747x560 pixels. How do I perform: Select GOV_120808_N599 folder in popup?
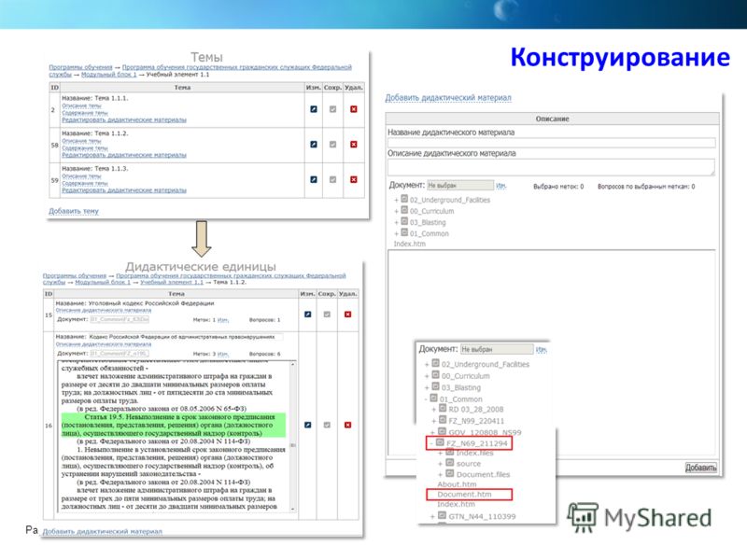coord(485,432)
